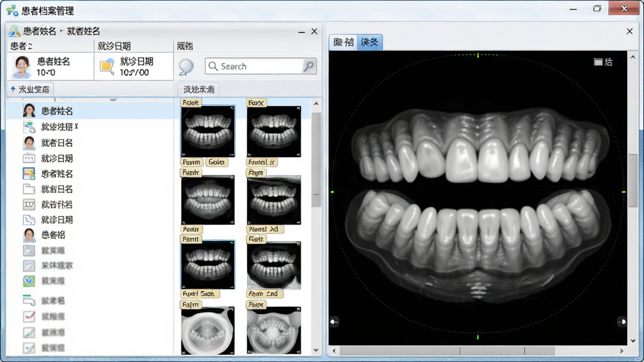Image resolution: width=644 pixels, height=362 pixels.
Task: Click the round left-arrow button in the image viewer
Action: [334, 322]
